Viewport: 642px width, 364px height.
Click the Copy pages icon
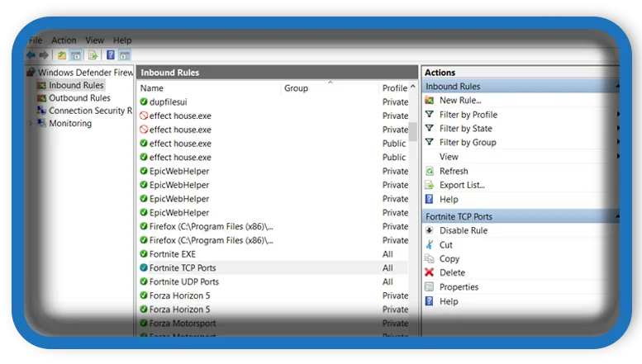[429, 258]
